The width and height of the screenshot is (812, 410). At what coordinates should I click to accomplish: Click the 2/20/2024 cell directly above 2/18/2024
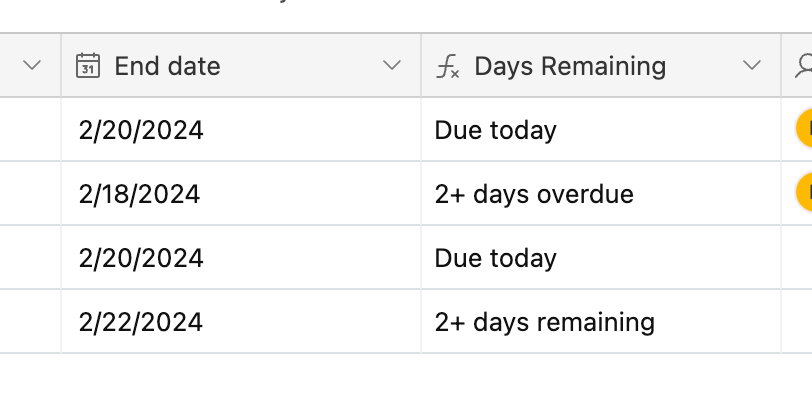(x=241, y=129)
